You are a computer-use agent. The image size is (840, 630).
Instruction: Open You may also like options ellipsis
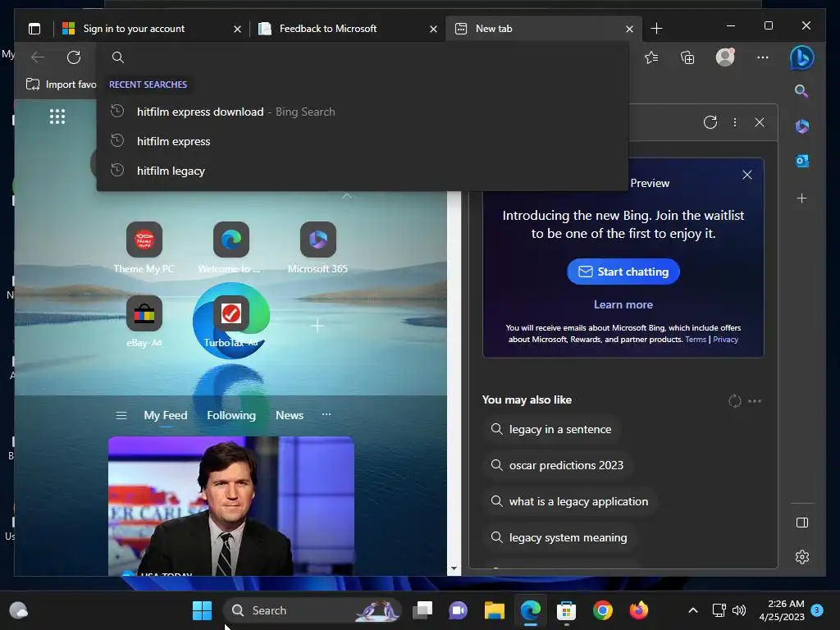(x=755, y=400)
